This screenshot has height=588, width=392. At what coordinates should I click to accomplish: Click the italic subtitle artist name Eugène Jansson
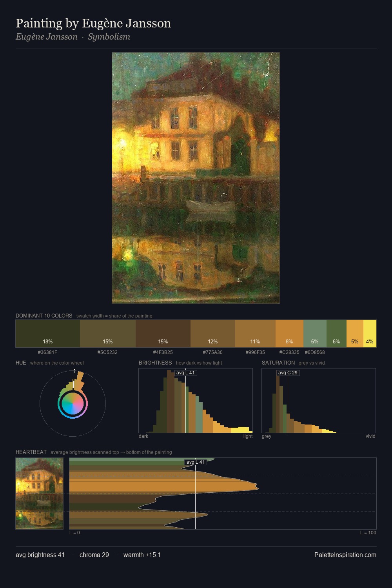47,37
